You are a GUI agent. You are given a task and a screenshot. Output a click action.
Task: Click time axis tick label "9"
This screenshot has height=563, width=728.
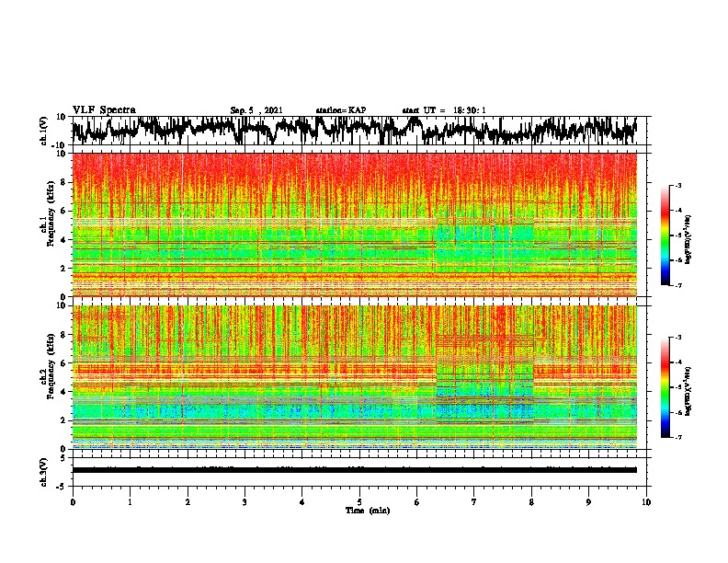[588, 502]
